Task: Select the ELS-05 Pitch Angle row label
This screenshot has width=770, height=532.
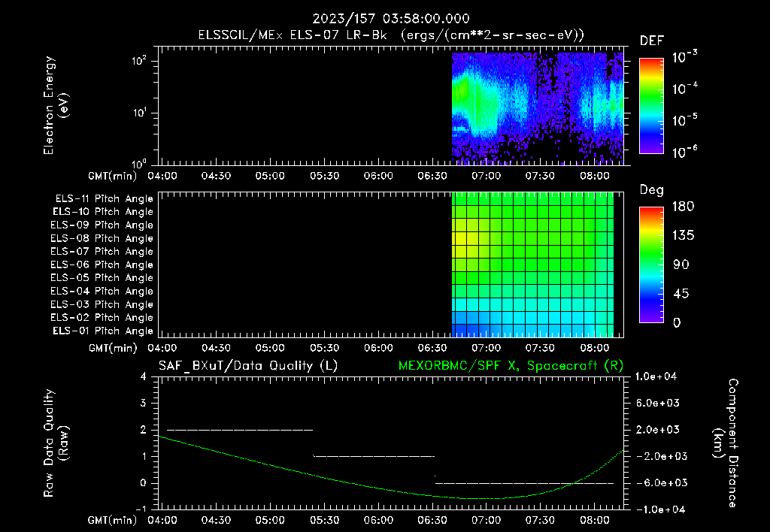Action: 102,278
